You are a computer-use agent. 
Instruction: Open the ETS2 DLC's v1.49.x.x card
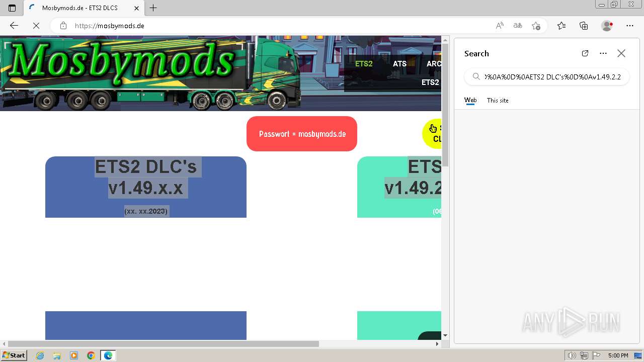pyautogui.click(x=146, y=187)
